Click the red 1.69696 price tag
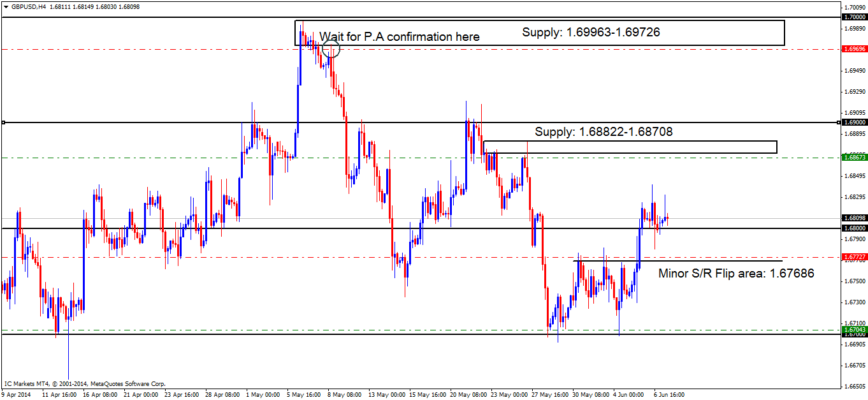Screen dimensions: 868x400 [854, 48]
